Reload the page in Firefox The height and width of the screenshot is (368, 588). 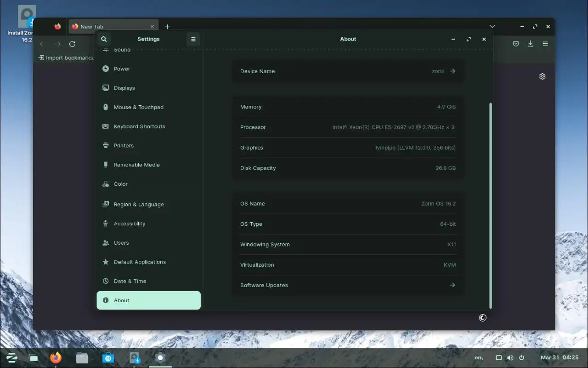pyautogui.click(x=72, y=44)
